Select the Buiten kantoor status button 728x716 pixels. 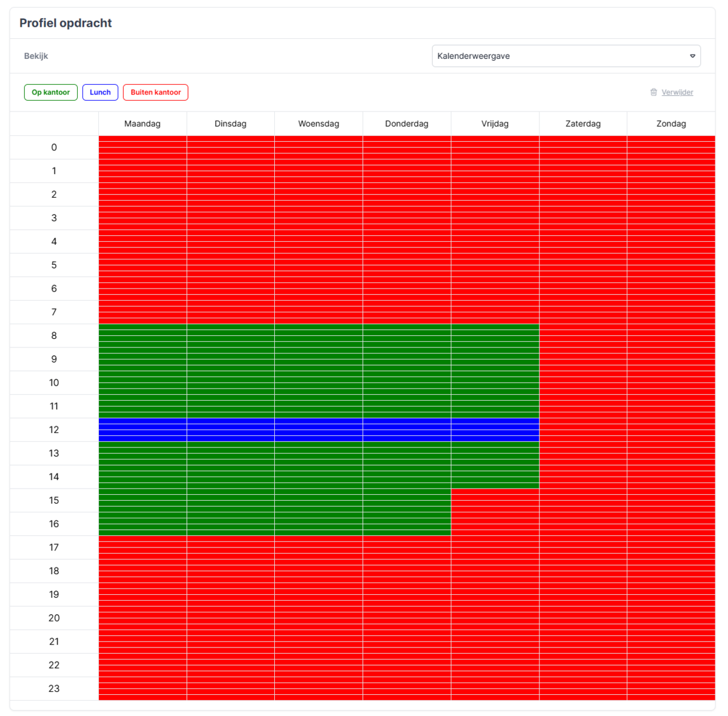155,92
